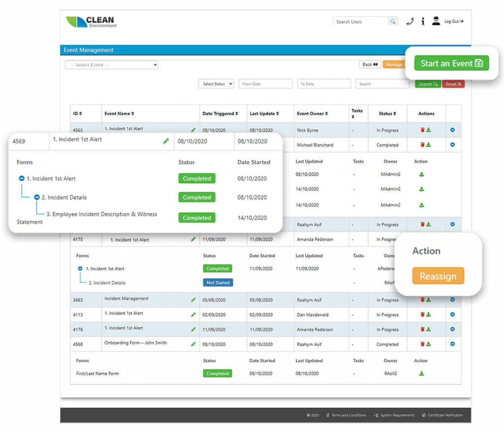This screenshot has width=504, height=433.
Task: Delete the Michael Blanchard event
Action: coord(423,145)
